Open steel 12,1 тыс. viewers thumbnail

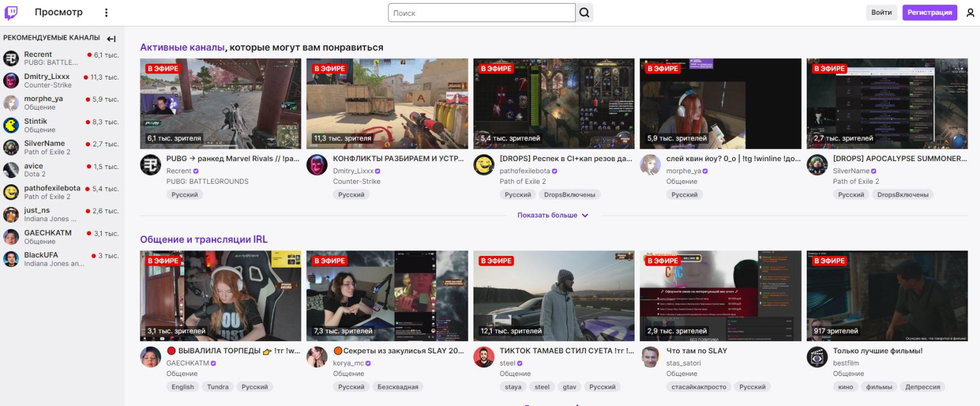[554, 296]
